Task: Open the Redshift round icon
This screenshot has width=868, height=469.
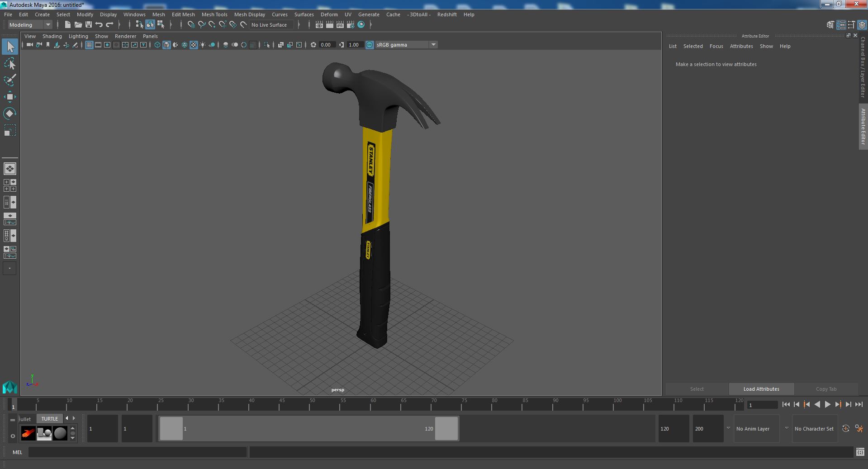Action: [361, 25]
